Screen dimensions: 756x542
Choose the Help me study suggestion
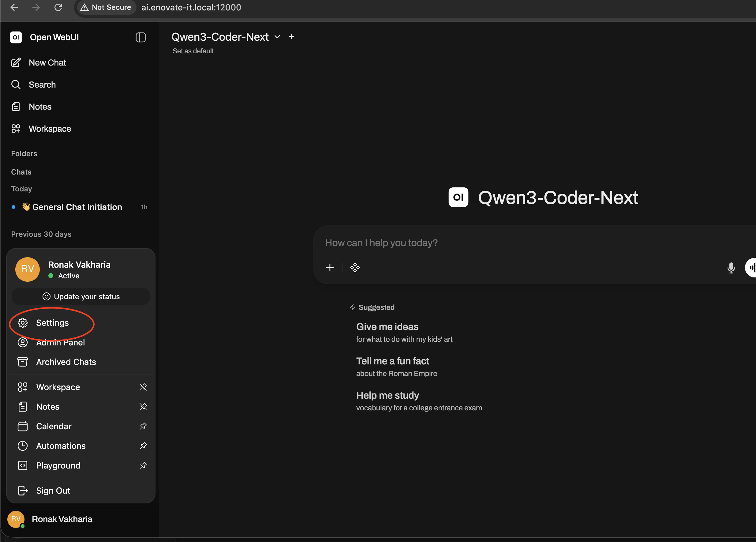coord(419,401)
